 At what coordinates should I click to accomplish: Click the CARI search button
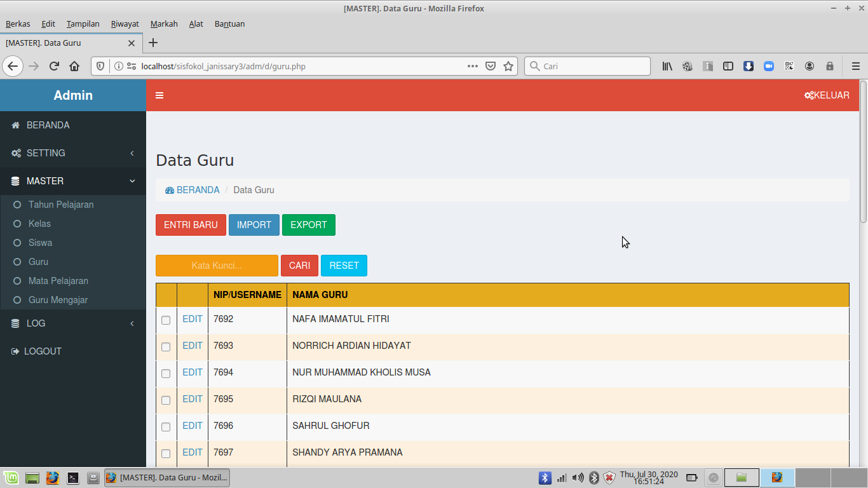pos(299,266)
